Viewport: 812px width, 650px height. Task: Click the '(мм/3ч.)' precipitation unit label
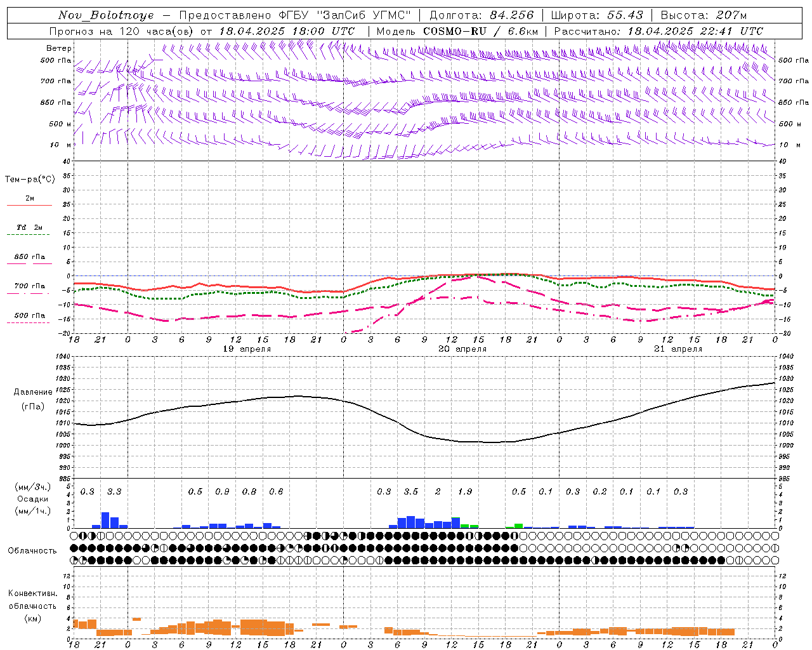[x=33, y=487]
